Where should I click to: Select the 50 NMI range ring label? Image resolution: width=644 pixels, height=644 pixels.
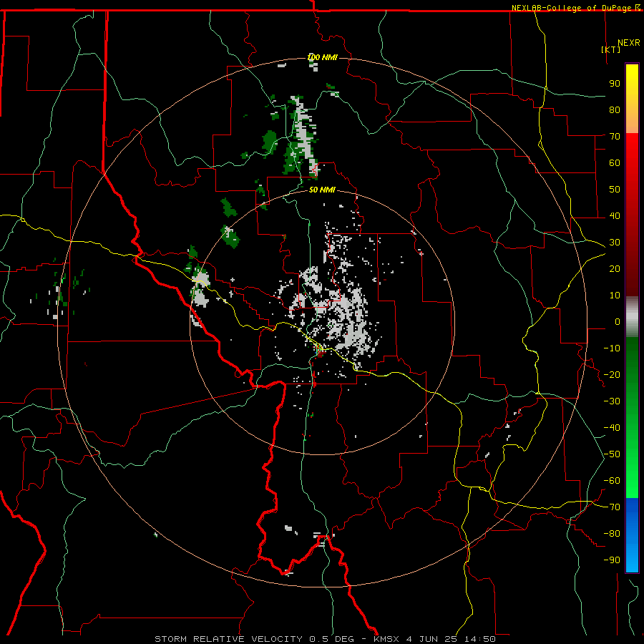(x=322, y=190)
